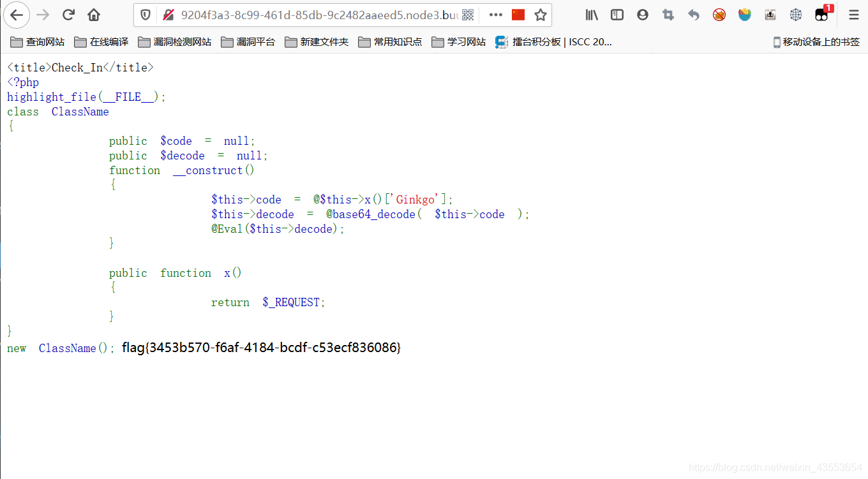Open the 常用知识点 bookmark folder
868x479 pixels.
coord(391,42)
